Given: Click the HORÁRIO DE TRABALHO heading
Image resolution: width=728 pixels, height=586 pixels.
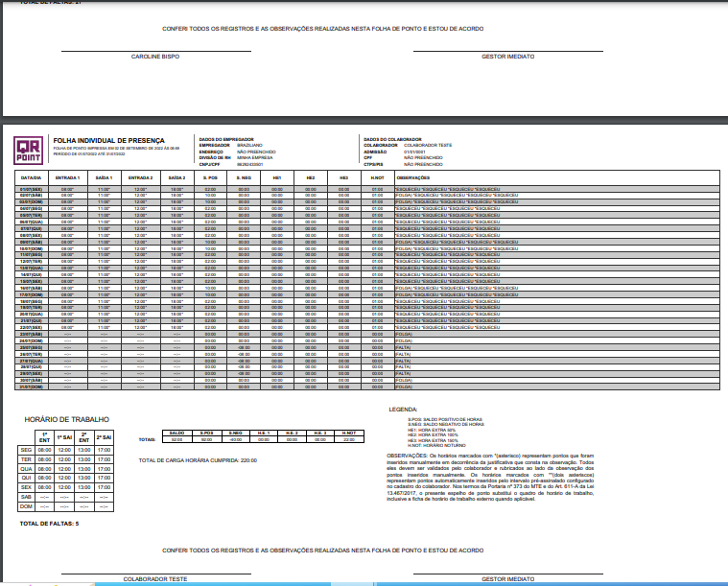Looking at the screenshot, I should [x=65, y=419].
